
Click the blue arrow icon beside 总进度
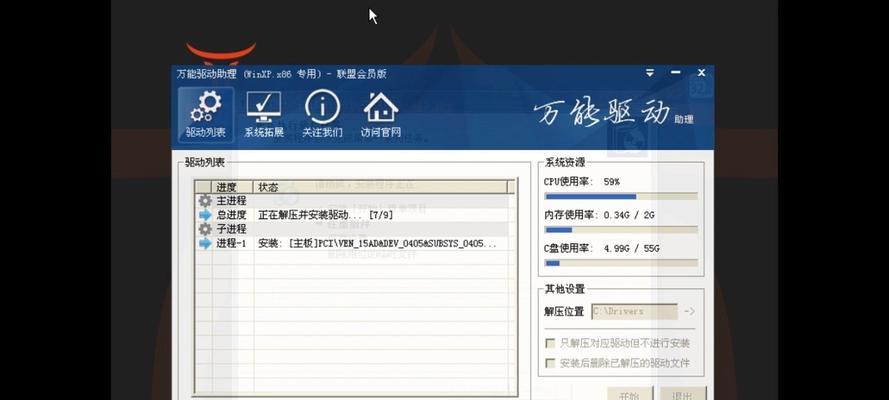pyautogui.click(x=205, y=215)
